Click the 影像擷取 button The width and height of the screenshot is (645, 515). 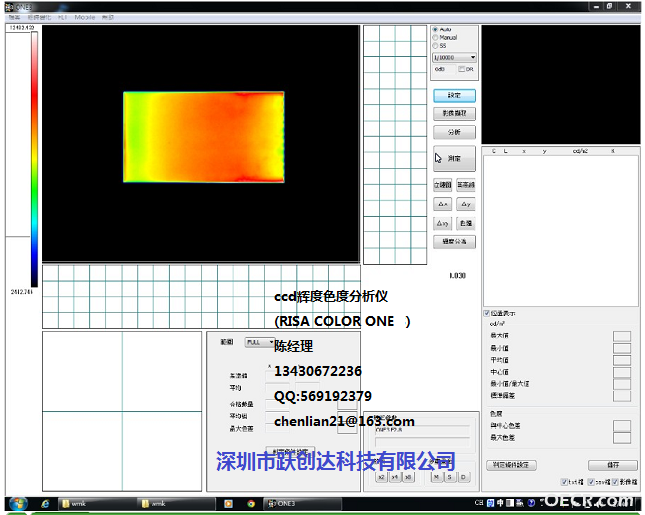(454, 113)
